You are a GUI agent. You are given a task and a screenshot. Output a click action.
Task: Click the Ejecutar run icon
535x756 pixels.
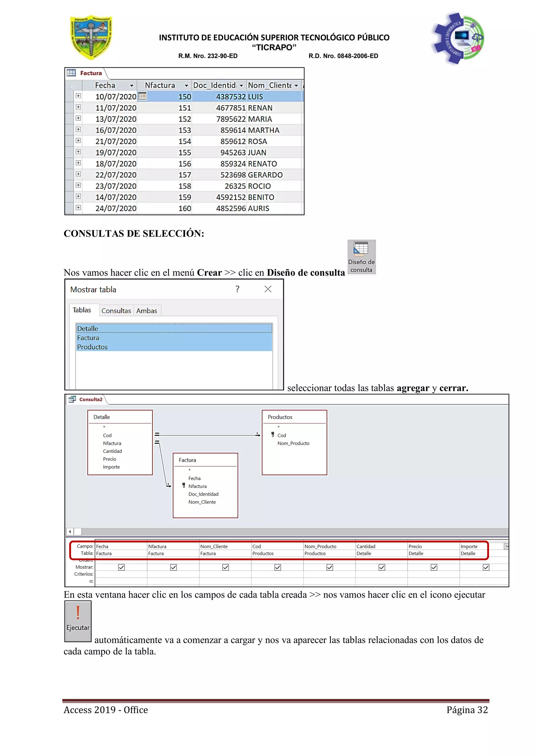pyautogui.click(x=78, y=621)
